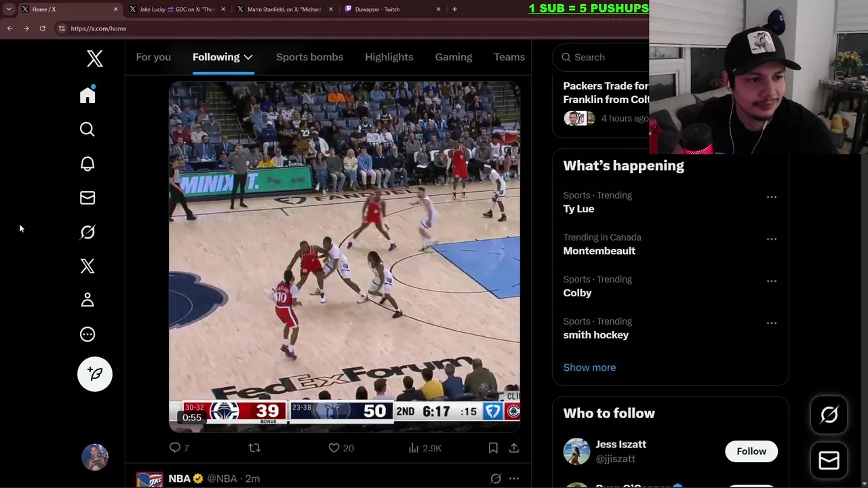Open Premium X icon in sidebar
Image resolution: width=868 pixels, height=488 pixels.
87,266
